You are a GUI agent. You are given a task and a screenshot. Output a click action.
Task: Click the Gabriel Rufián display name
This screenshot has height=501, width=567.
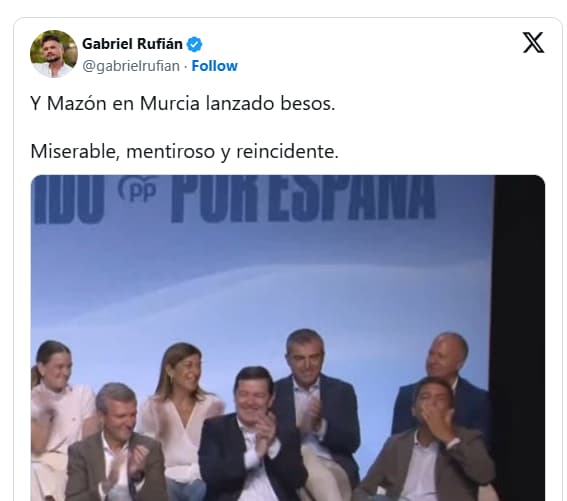coord(132,44)
